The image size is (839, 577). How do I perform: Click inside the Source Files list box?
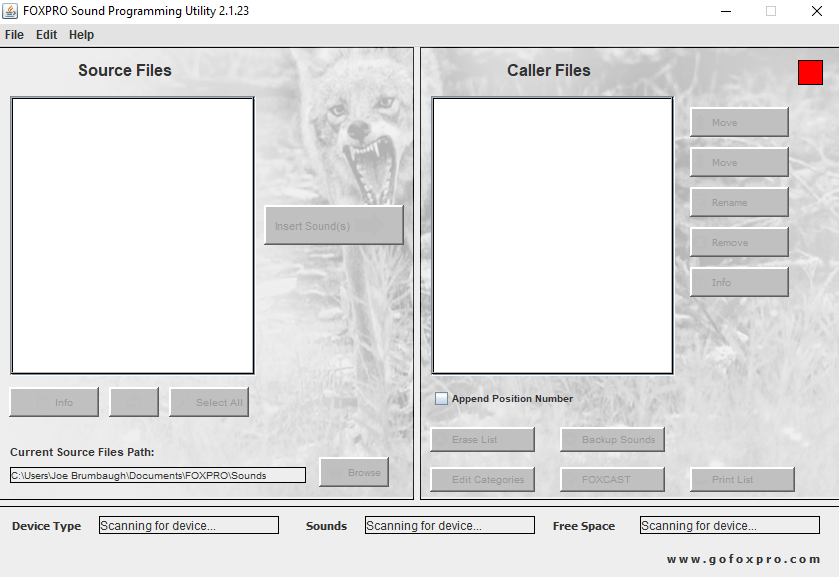pos(132,236)
